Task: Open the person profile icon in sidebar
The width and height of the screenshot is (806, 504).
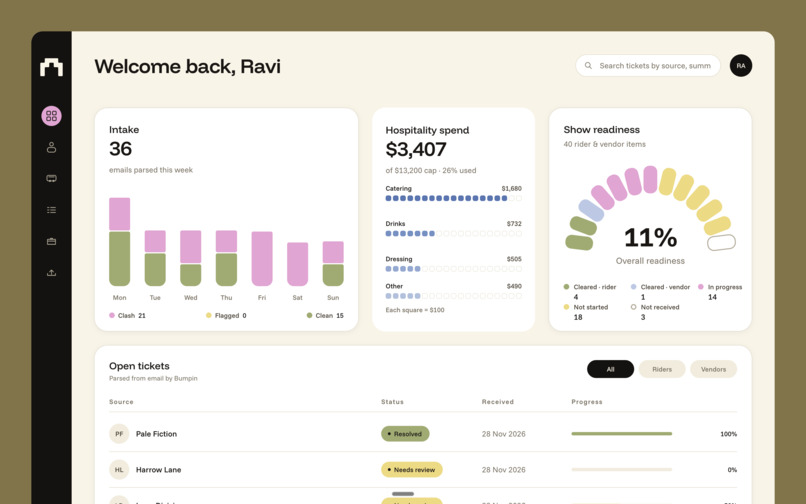Action: pyautogui.click(x=51, y=148)
